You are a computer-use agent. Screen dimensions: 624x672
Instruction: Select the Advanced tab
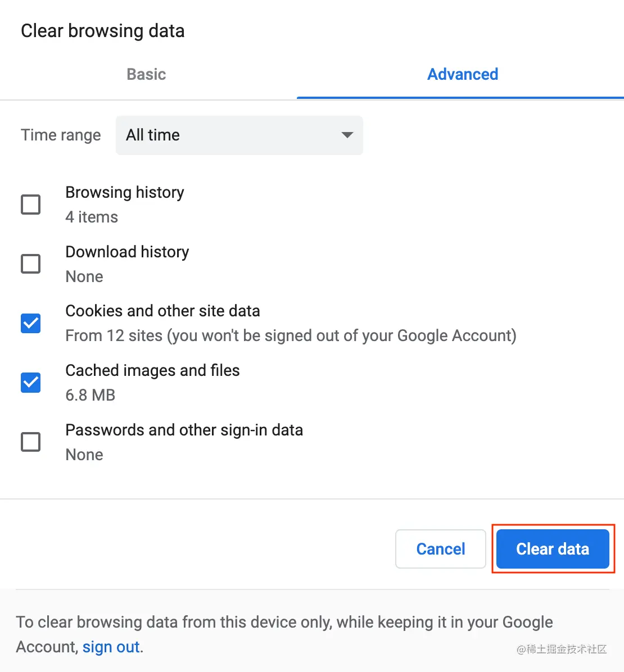tap(462, 74)
